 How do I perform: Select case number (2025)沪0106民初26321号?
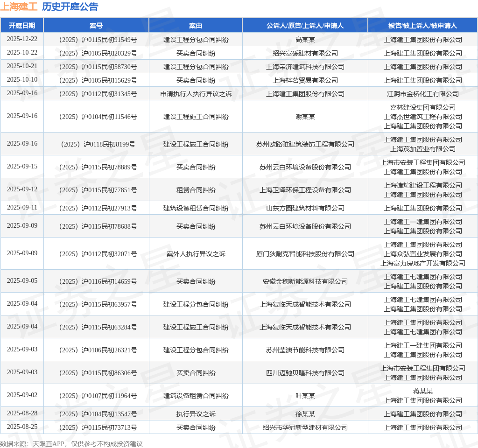coord(96,350)
